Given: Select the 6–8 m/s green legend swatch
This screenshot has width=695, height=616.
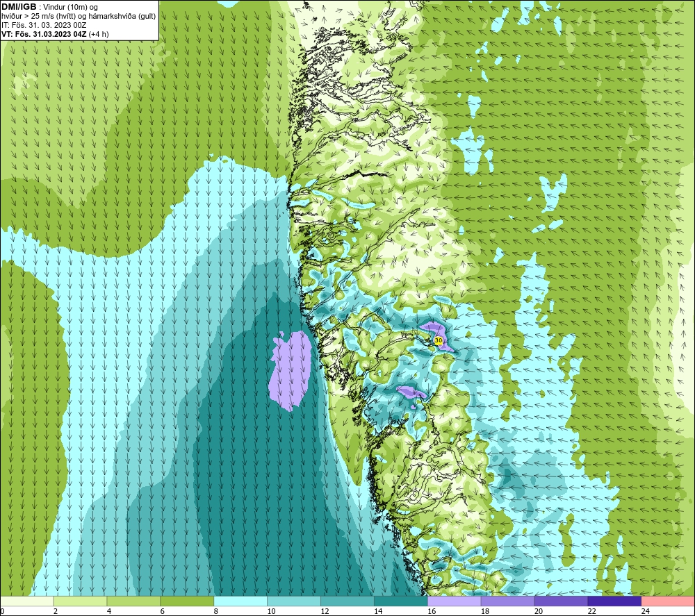Looking at the screenshot, I should click(187, 601).
